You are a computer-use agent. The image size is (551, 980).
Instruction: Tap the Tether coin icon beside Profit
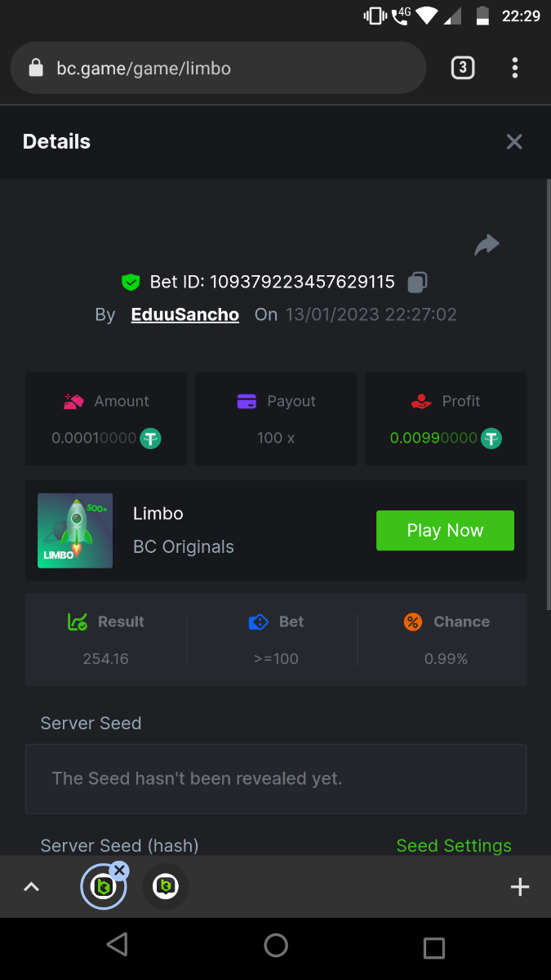pos(491,438)
